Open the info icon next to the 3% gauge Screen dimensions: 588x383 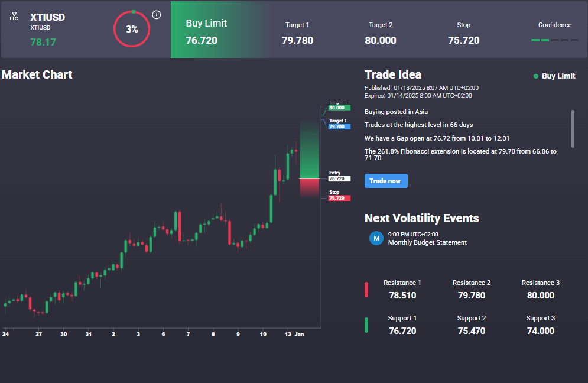(x=157, y=15)
